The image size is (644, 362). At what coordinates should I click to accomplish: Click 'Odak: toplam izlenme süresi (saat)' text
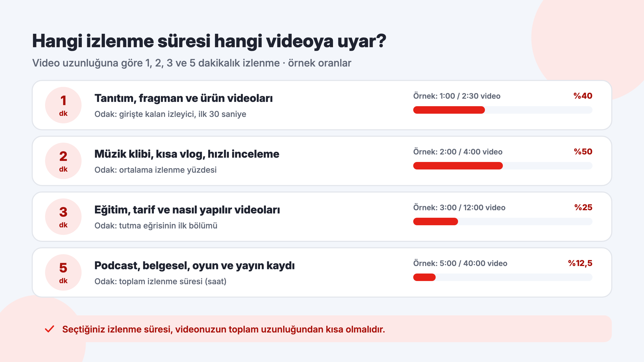[x=160, y=282]
